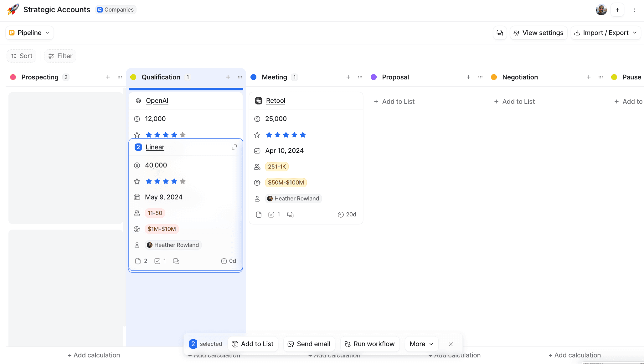
Task: Set Linear rating to five stars
Action: pyautogui.click(x=183, y=181)
